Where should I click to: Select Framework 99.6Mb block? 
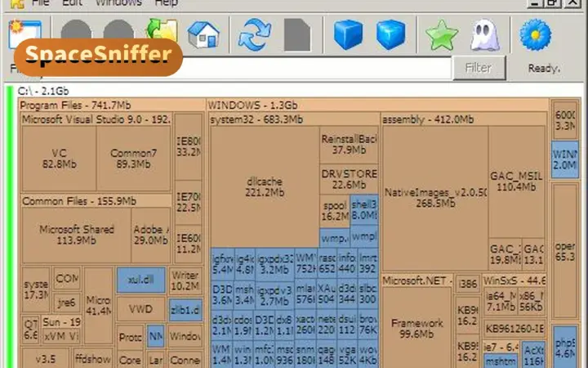click(416, 328)
